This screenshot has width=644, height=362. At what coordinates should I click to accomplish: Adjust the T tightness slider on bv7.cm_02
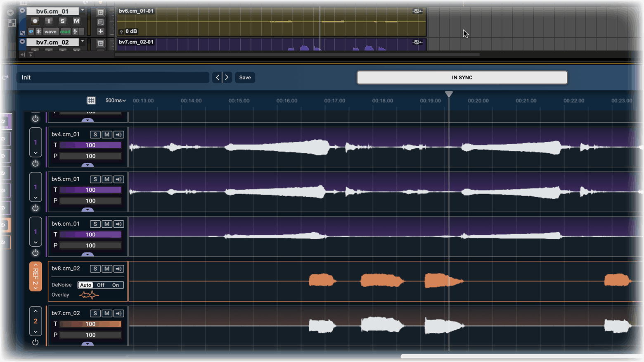[90, 324]
